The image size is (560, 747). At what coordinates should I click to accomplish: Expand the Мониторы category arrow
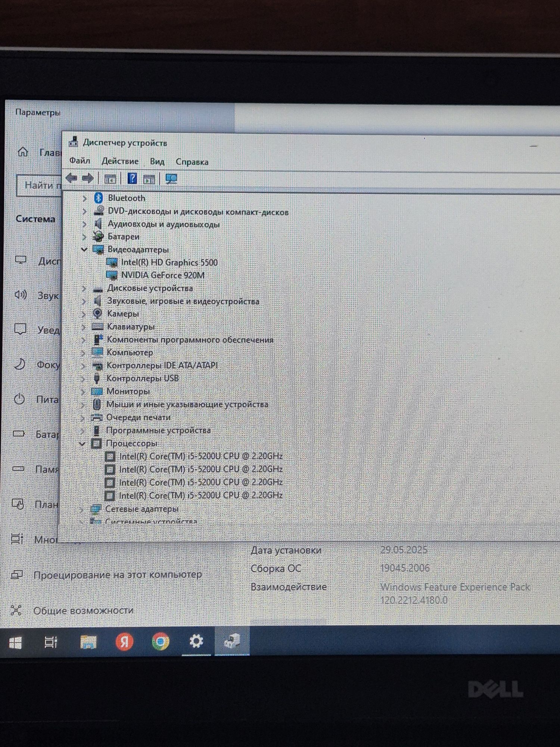point(83,391)
